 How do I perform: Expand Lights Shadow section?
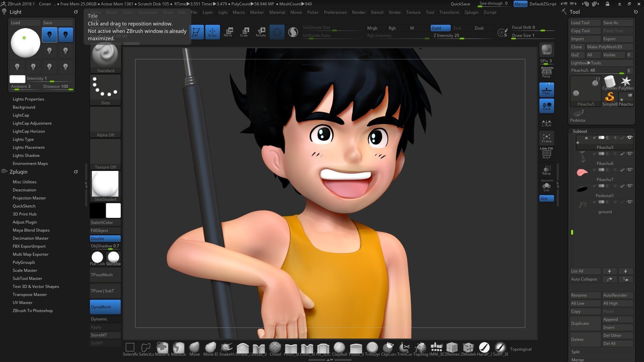(26, 156)
